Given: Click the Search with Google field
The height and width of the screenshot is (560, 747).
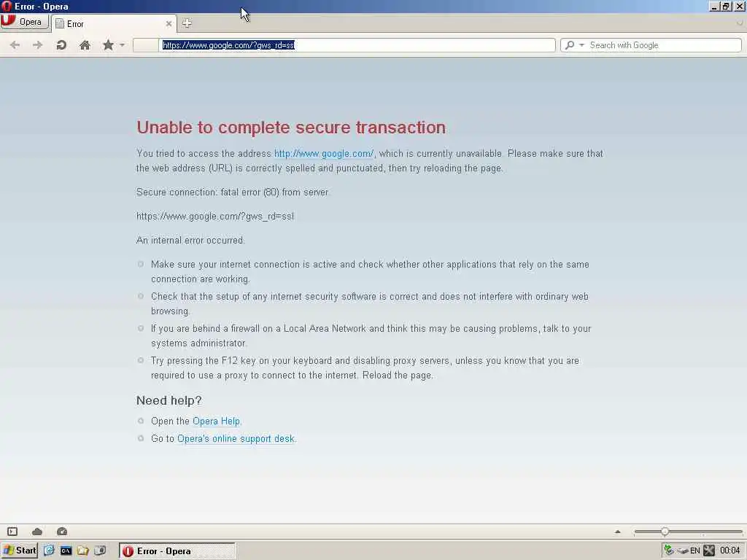Looking at the screenshot, I should coord(664,45).
